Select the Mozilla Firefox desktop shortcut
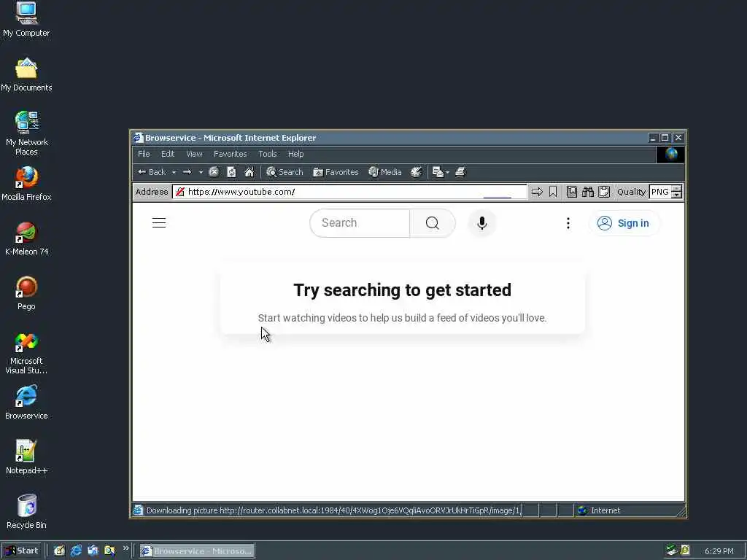Screen dimensions: 747x560 point(26,184)
